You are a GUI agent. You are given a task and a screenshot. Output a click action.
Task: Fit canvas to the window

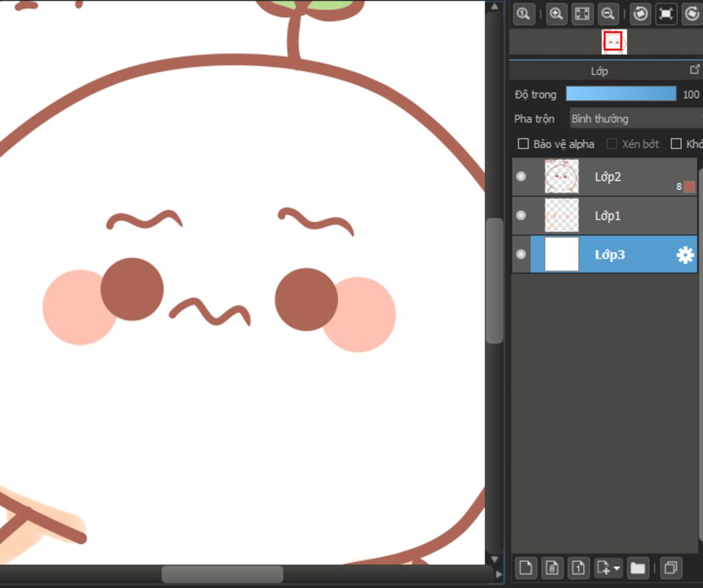[x=582, y=14]
